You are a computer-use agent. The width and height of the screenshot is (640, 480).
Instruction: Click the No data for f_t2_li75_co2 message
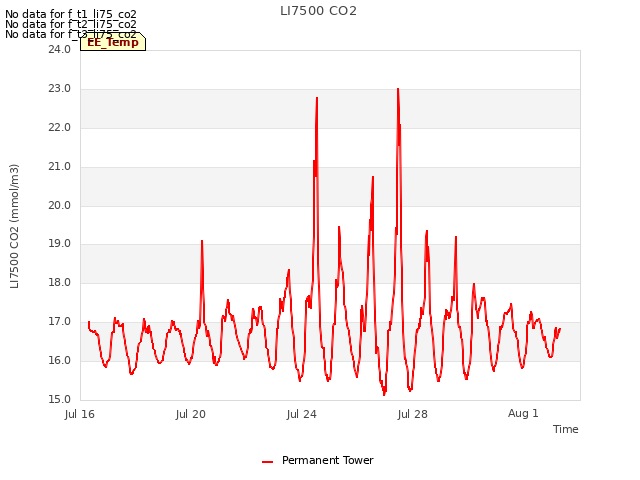71,24
